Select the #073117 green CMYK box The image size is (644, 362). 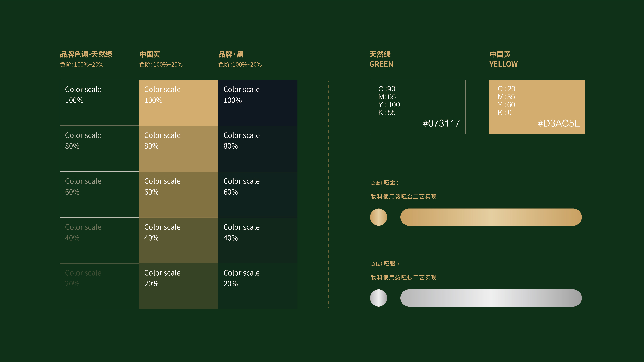(418, 107)
